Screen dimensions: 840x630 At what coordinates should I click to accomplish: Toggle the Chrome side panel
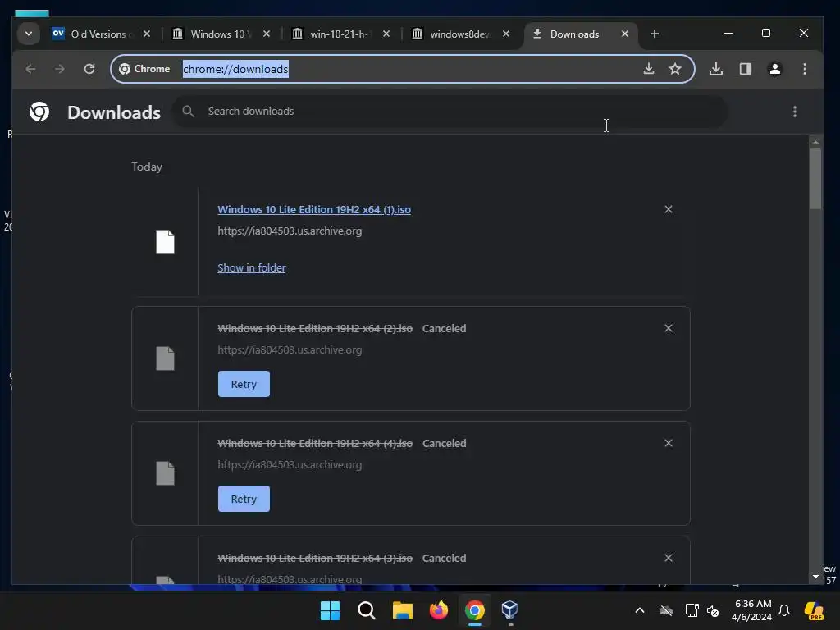(x=745, y=69)
